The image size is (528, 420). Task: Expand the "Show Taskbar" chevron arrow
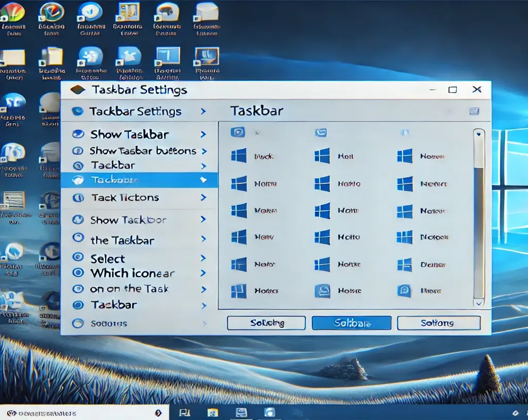pos(203,135)
